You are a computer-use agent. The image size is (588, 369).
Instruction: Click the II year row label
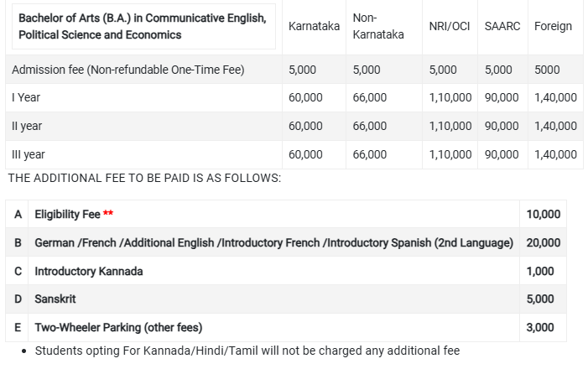(x=27, y=126)
